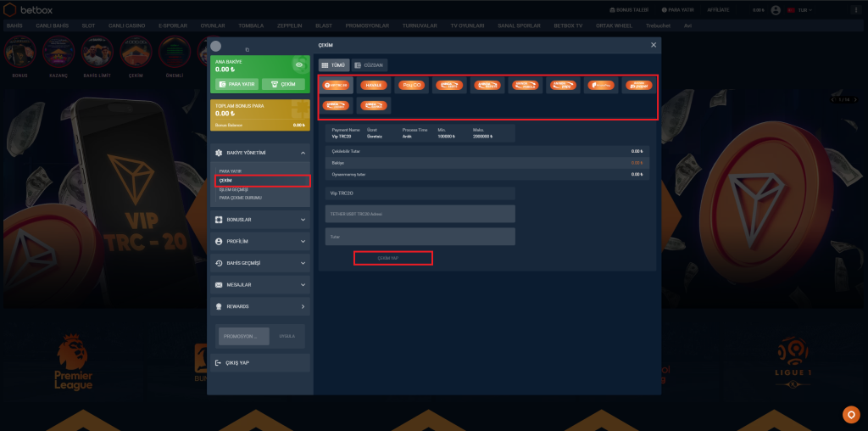This screenshot has height=431, width=868.
Task: Collapse the BAKİYE YÖNETİMİ section
Action: [x=260, y=153]
